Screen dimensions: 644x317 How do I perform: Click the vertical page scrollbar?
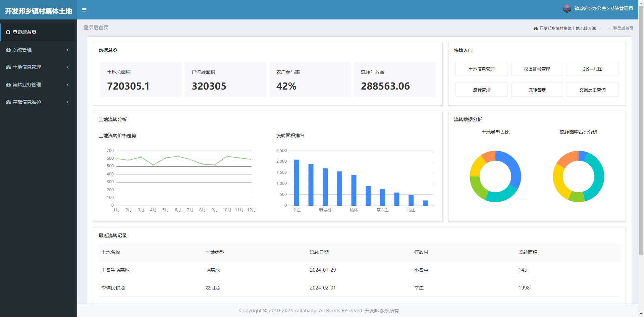[641, 134]
